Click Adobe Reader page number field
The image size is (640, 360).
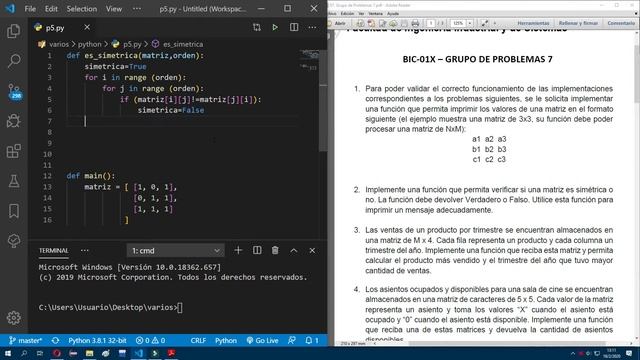pos(431,23)
